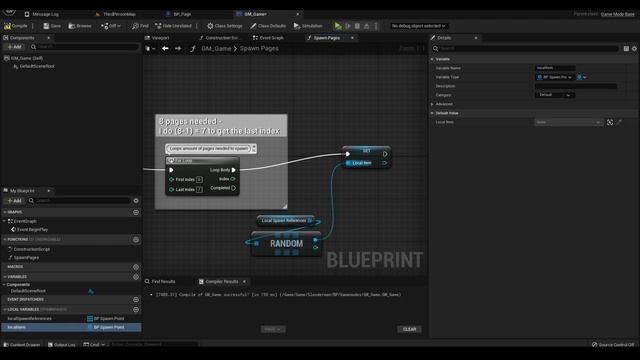Open the Variable Type BP Spawn Point dropdown

coord(555,77)
